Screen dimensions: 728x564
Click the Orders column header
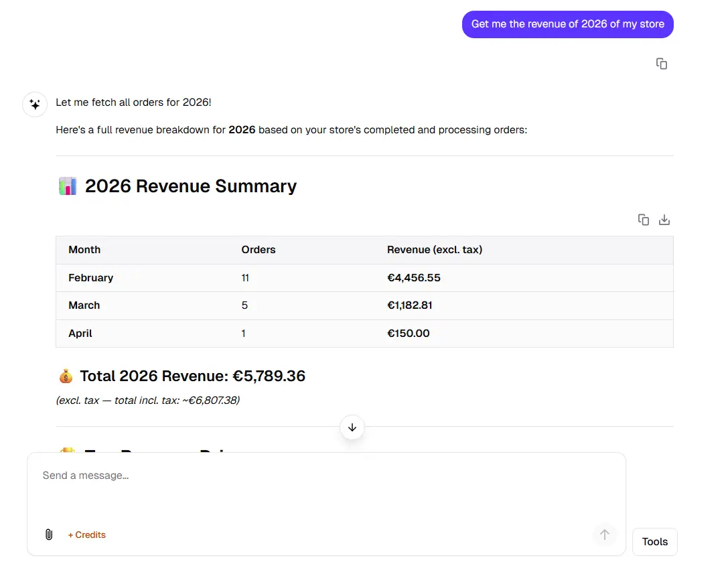[259, 250]
